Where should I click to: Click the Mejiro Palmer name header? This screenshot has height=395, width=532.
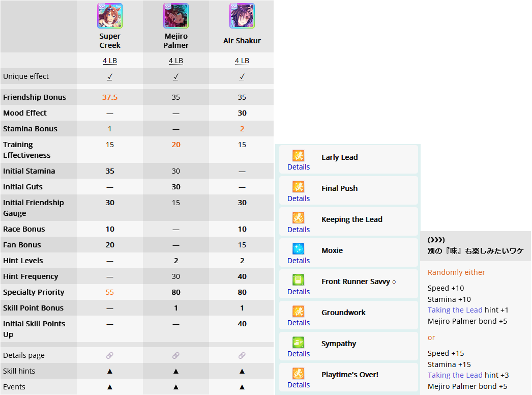176,40
